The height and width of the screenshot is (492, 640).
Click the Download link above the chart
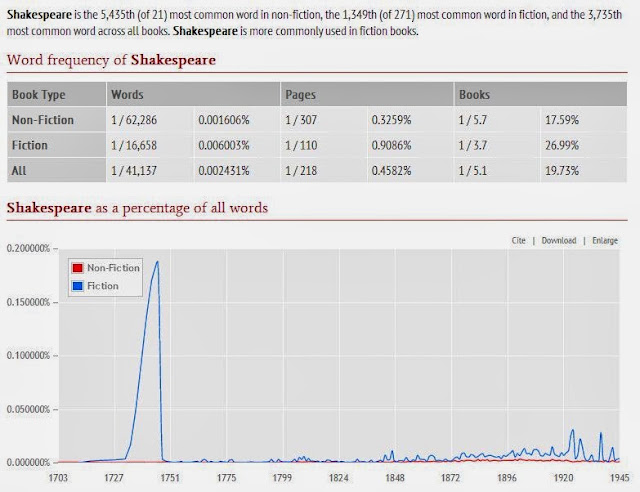[559, 240]
